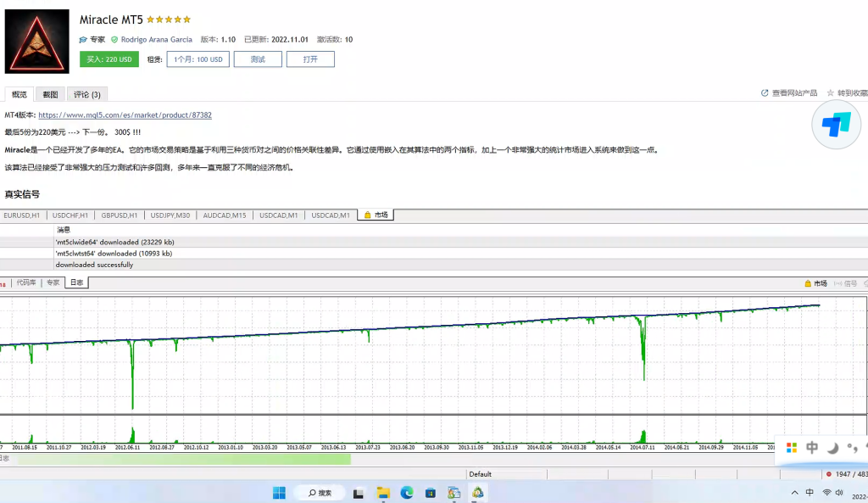Switch to the GBPUSD,H1 chart tab
Viewport: 868px width, 503px height.
(x=119, y=215)
